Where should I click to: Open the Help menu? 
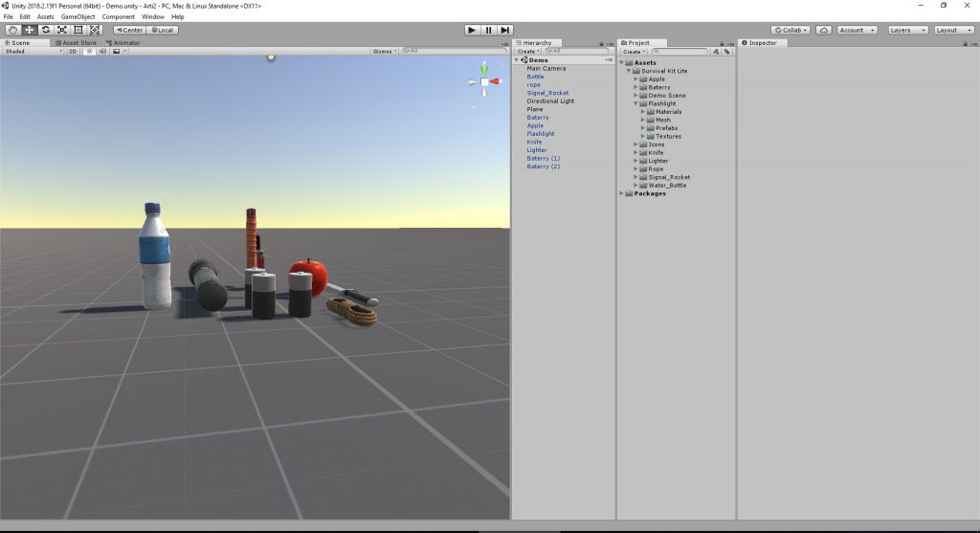(178, 17)
